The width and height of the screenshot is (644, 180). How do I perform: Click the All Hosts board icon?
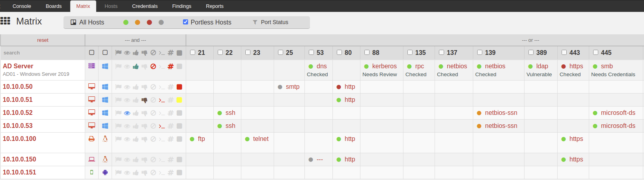(73, 22)
